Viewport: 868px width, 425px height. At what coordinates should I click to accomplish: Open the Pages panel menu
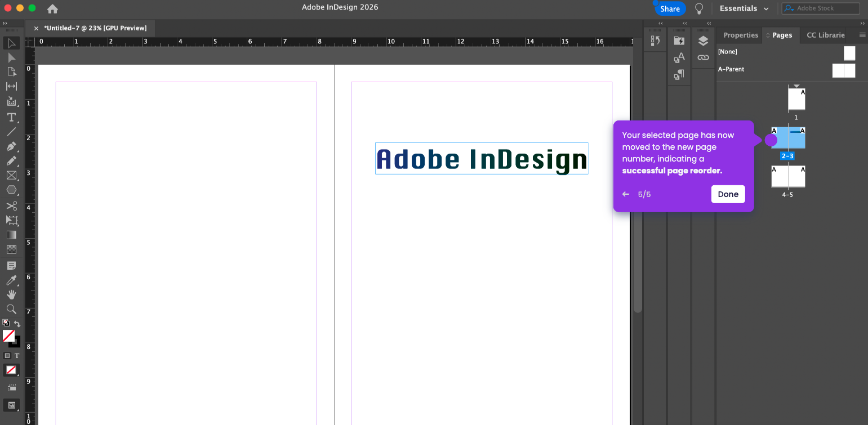tap(862, 35)
